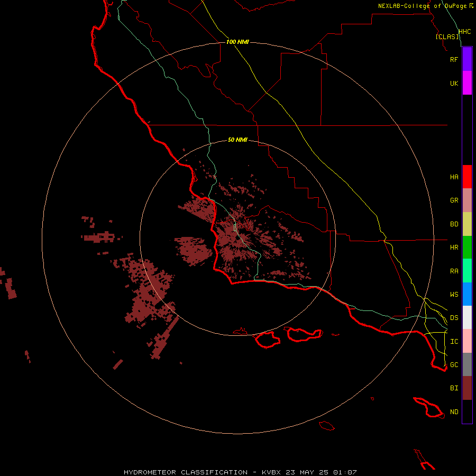Click the BI legend label
The width and height of the screenshot is (476, 476).
coord(454,388)
